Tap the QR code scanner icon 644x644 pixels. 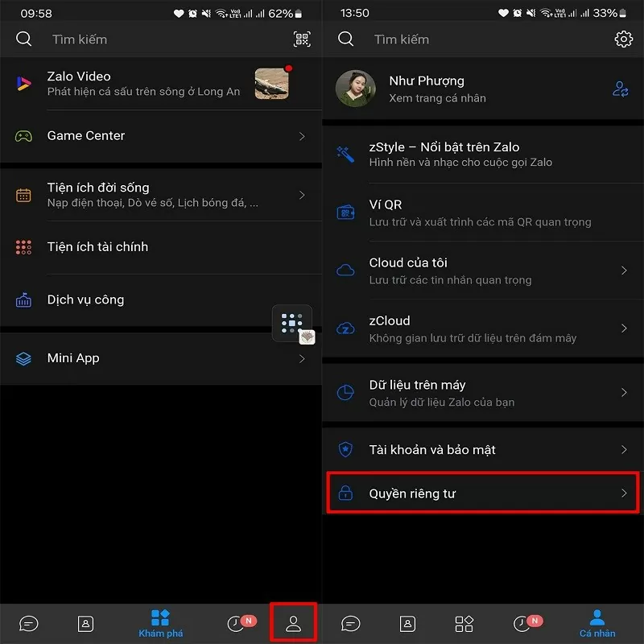302,39
